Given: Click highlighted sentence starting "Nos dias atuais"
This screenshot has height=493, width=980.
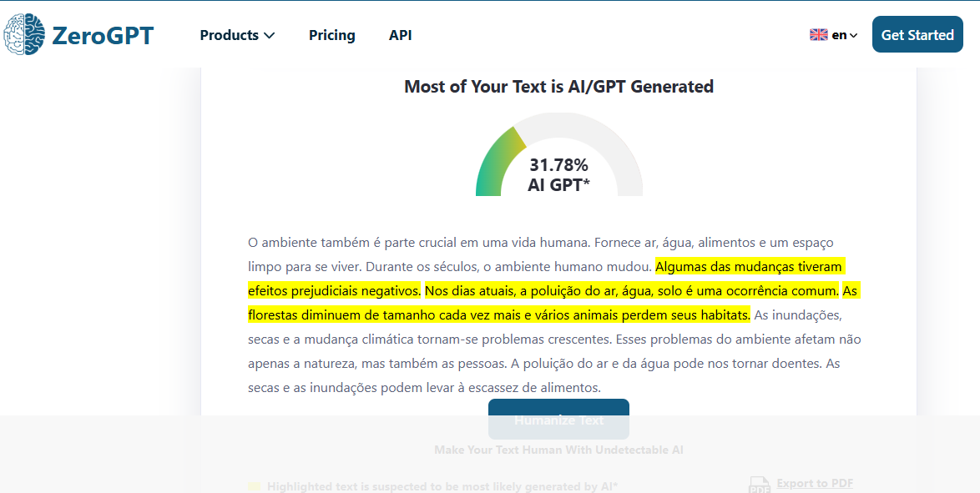Looking at the screenshot, I should click(631, 291).
